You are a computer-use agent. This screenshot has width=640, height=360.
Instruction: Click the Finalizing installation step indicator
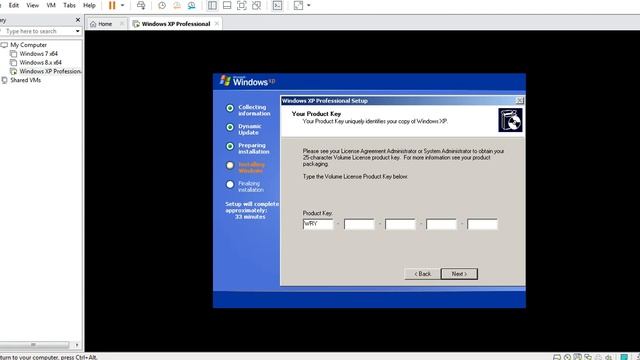tap(230, 184)
